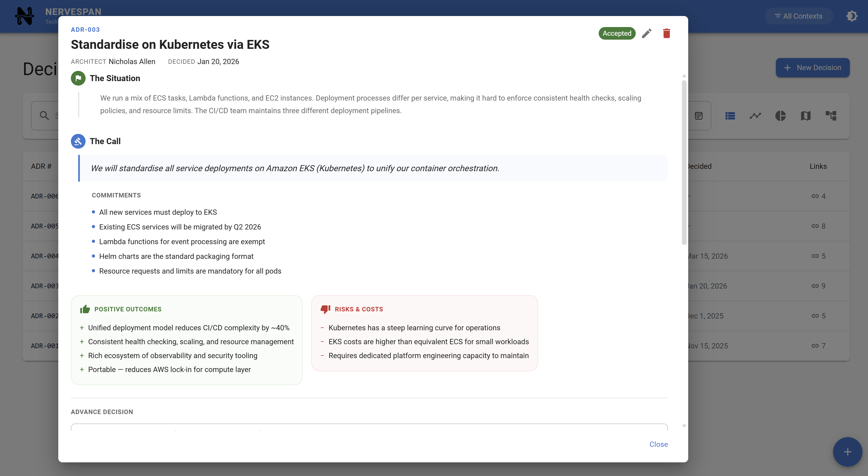Click the floating add plus button
The image size is (868, 476).
(848, 452)
